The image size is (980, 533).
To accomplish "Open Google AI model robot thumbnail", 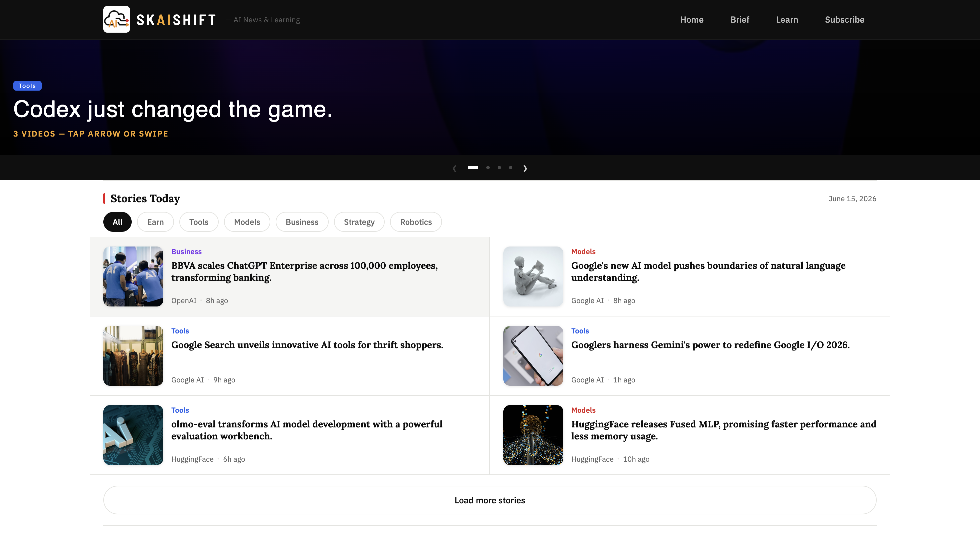I will point(533,276).
